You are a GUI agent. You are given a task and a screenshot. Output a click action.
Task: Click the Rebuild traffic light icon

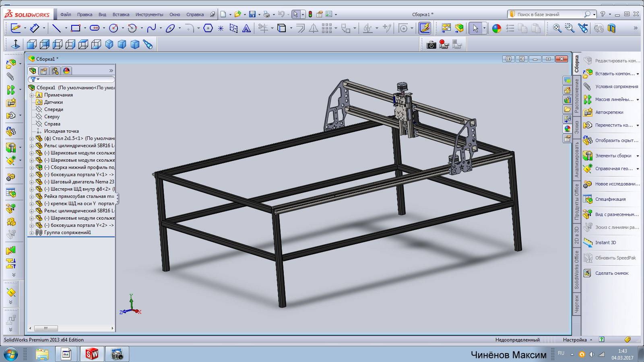click(x=310, y=14)
